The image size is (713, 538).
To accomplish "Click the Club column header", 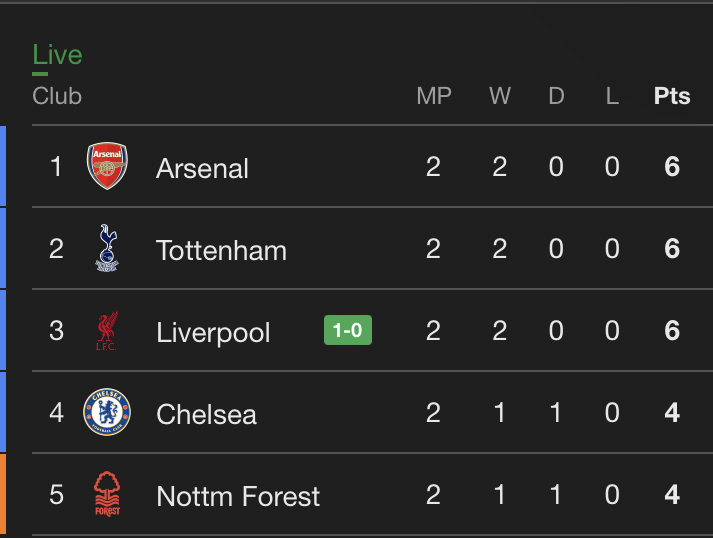I will 57,96.
